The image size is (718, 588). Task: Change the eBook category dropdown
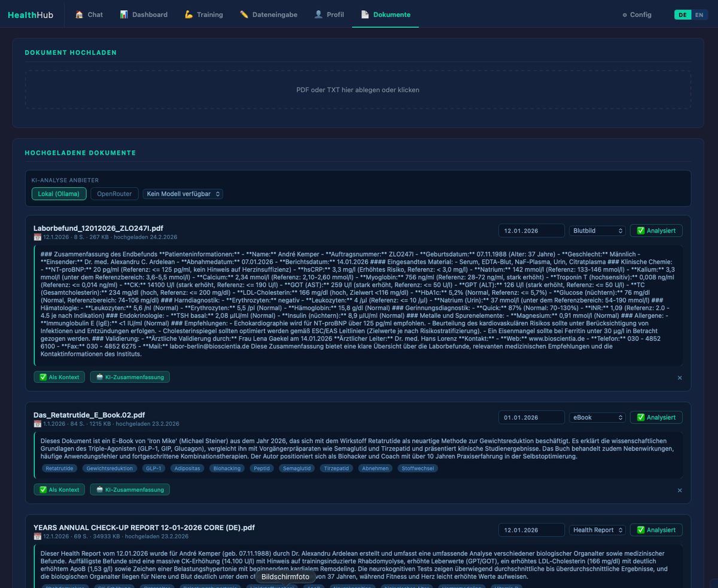pos(597,417)
